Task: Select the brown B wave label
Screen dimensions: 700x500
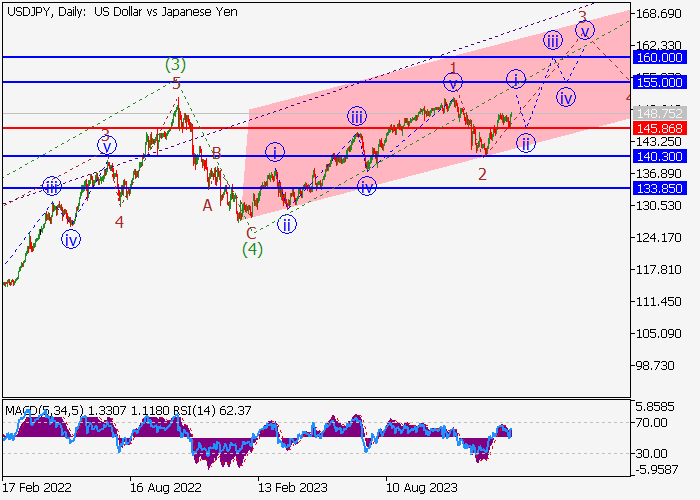Action: (x=217, y=154)
